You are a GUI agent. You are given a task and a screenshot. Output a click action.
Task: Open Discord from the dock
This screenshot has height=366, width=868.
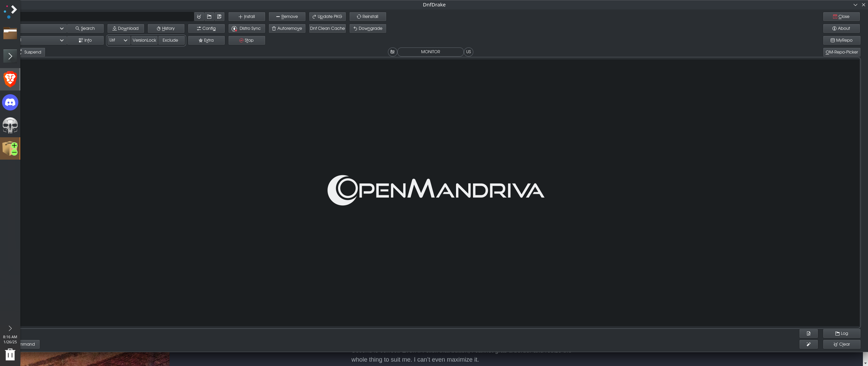point(10,102)
